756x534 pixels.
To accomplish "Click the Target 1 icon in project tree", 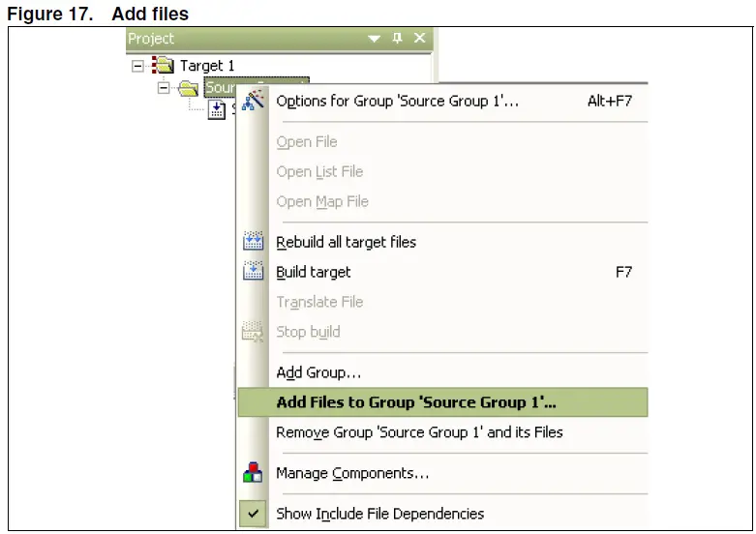I will pos(165,66).
